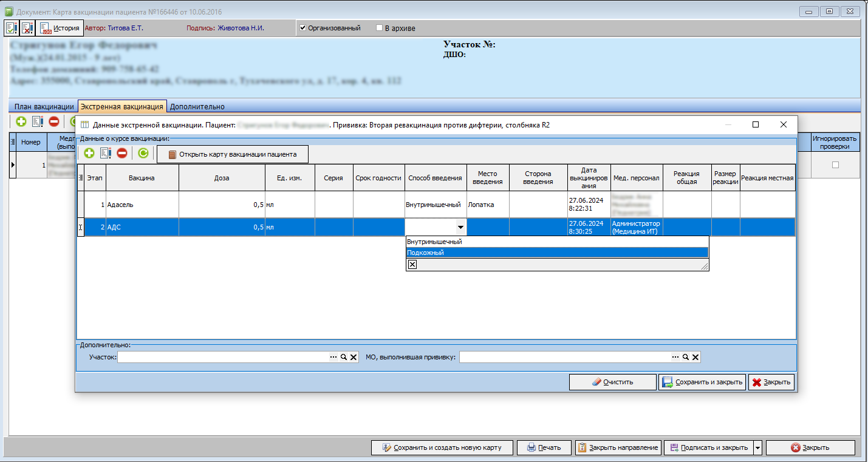This screenshot has width=868, height=462.
Task: Click the document check-mark icon in top toolbar
Action: [x=12, y=28]
